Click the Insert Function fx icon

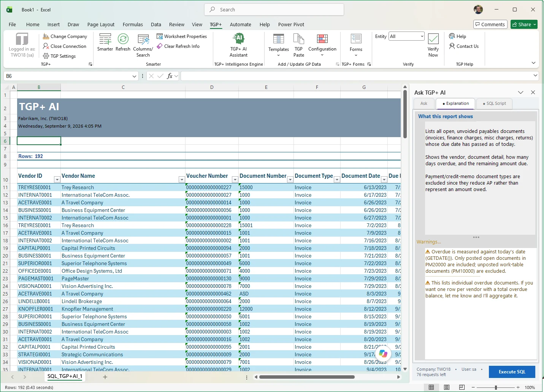coord(170,76)
